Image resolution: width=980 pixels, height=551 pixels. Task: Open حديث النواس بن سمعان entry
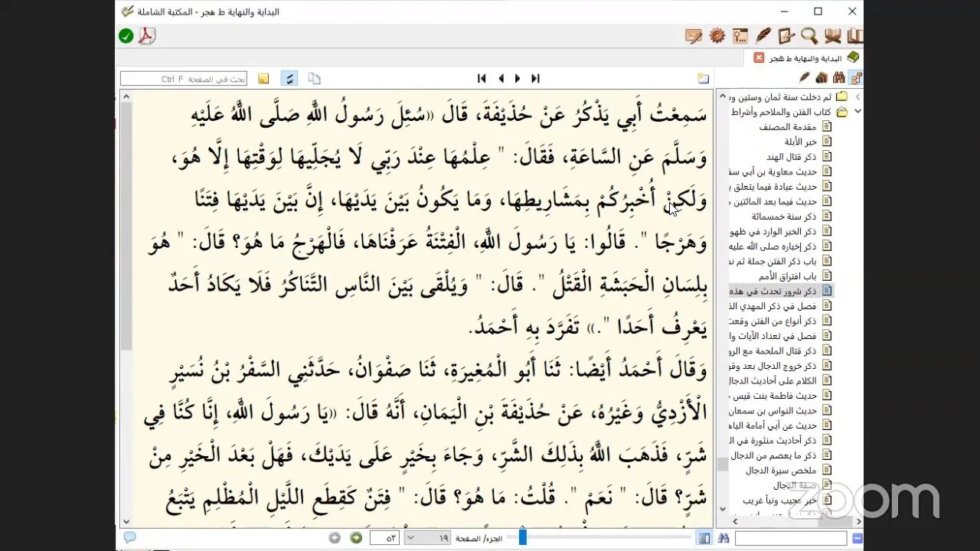tap(773, 411)
